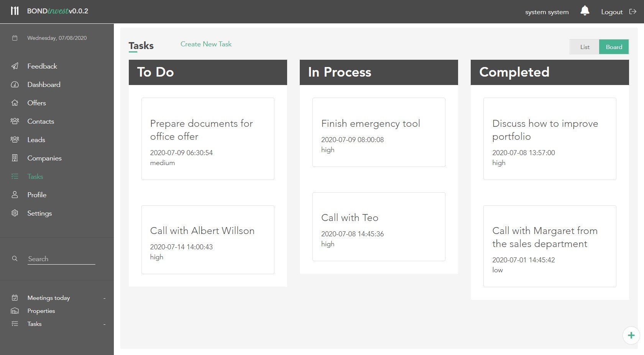This screenshot has height=355, width=644.
Task: Click the green plus floating button
Action: coord(631,335)
